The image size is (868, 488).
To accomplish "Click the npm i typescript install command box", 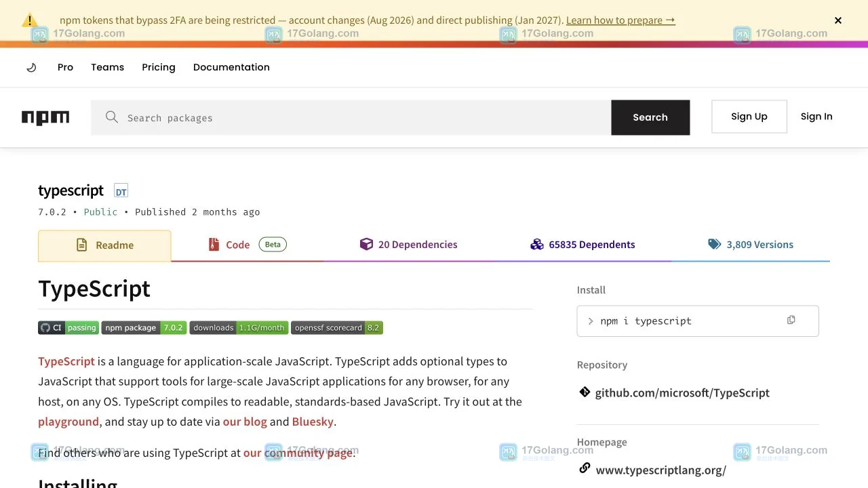I will 698,321.
